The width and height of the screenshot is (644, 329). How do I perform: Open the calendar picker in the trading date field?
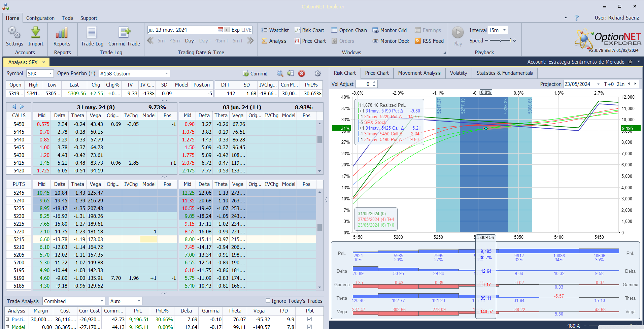coord(220,30)
